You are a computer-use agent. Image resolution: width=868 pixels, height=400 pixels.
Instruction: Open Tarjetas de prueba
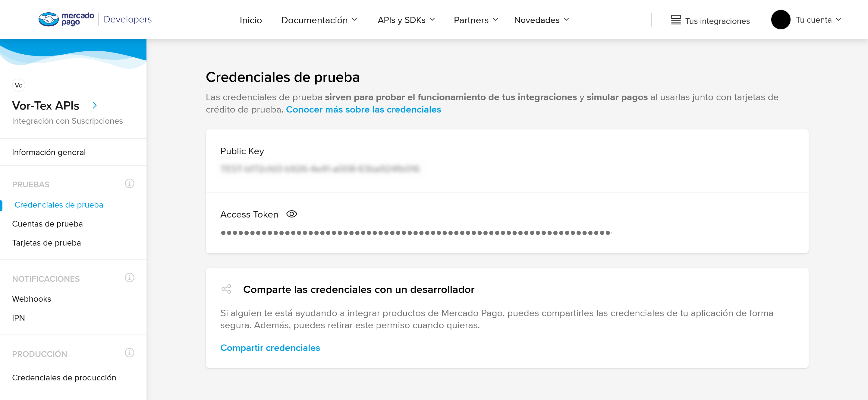click(x=46, y=243)
